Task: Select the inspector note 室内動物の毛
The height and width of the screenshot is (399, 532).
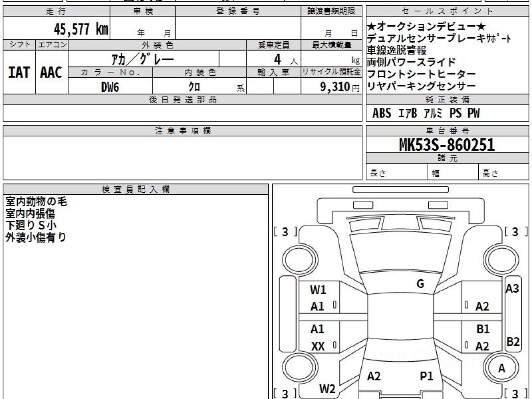Action: (36, 202)
